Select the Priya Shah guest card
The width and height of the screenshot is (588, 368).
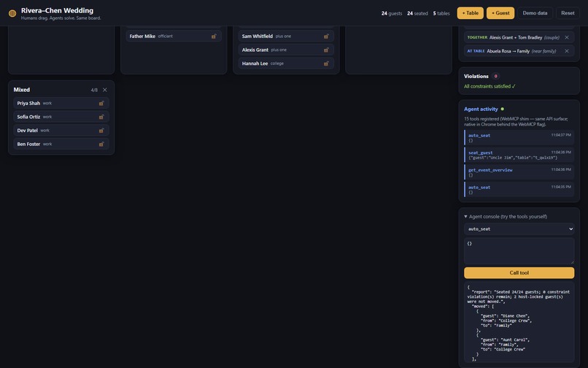click(x=61, y=103)
